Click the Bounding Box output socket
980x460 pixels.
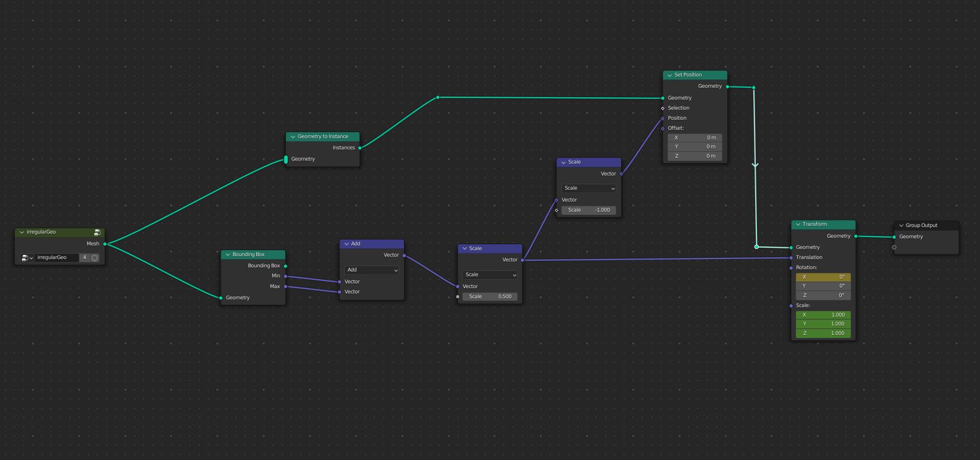click(x=285, y=266)
